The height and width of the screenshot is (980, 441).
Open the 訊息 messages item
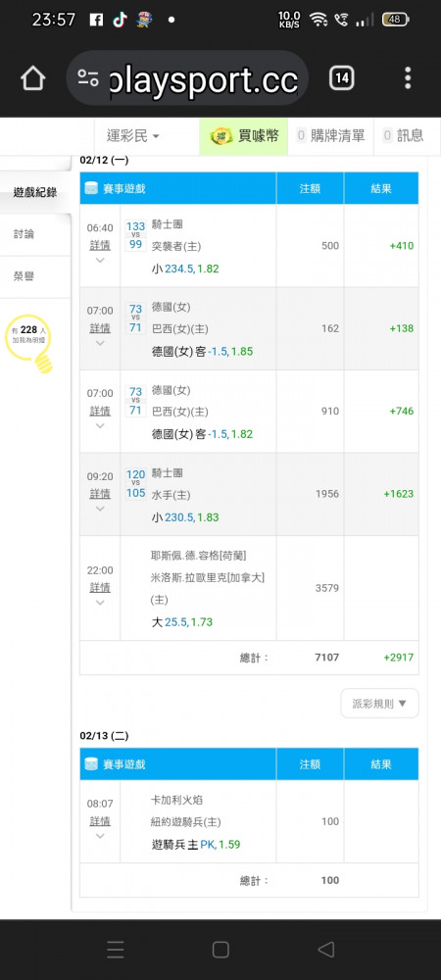click(x=404, y=135)
